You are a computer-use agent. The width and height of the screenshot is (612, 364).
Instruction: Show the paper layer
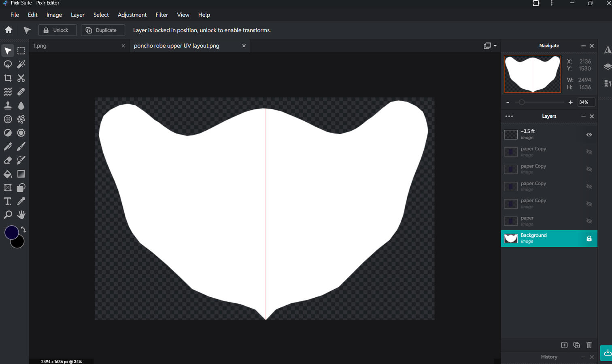tap(589, 221)
